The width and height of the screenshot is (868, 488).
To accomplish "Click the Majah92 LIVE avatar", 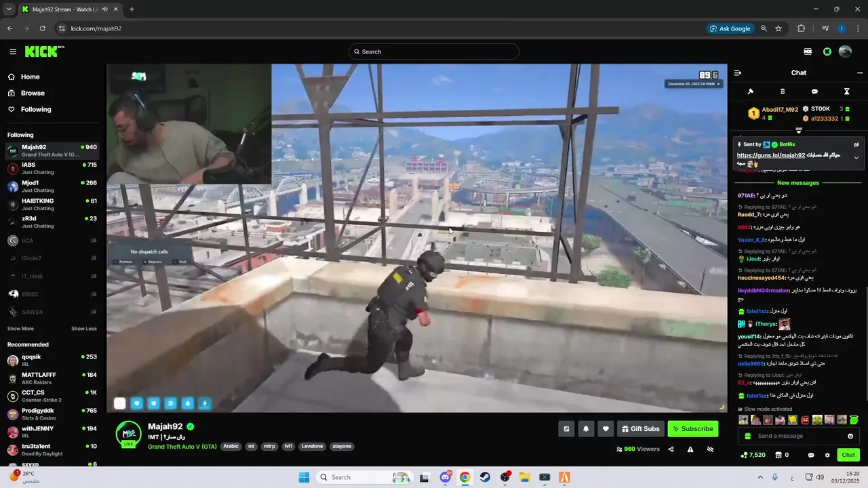I will click(129, 434).
